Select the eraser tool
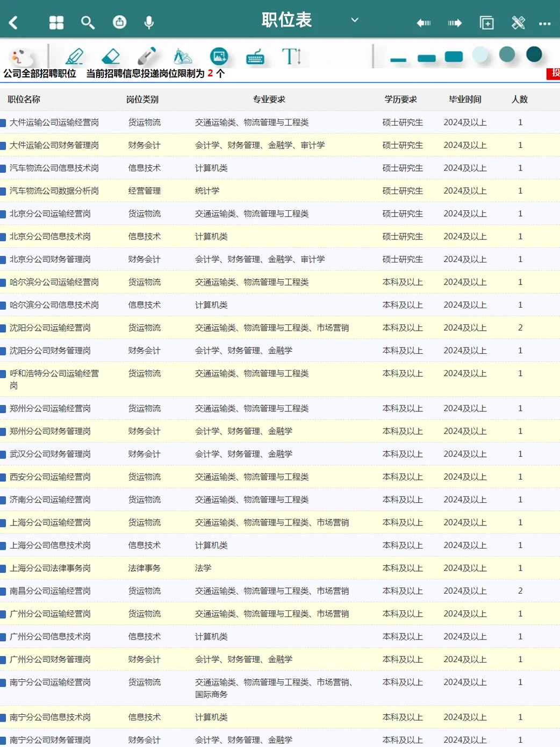Image resolution: width=560 pixels, height=747 pixels. point(111,56)
